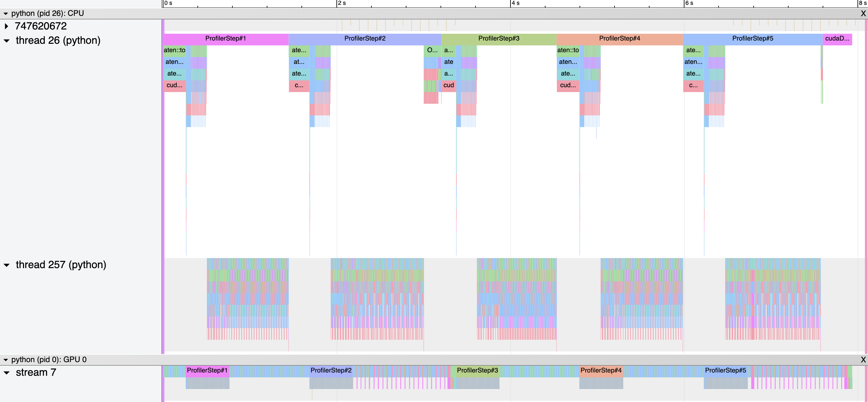Screen dimensions: 868x402
Task: Select the aten::to slice under ProfilerStep#4
Action: tap(568, 50)
